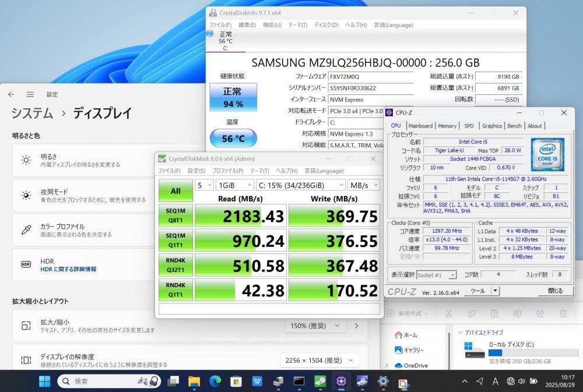The height and width of the screenshot is (392, 583).
Task: Open the test count dropdown showing 5
Action: 204,185
